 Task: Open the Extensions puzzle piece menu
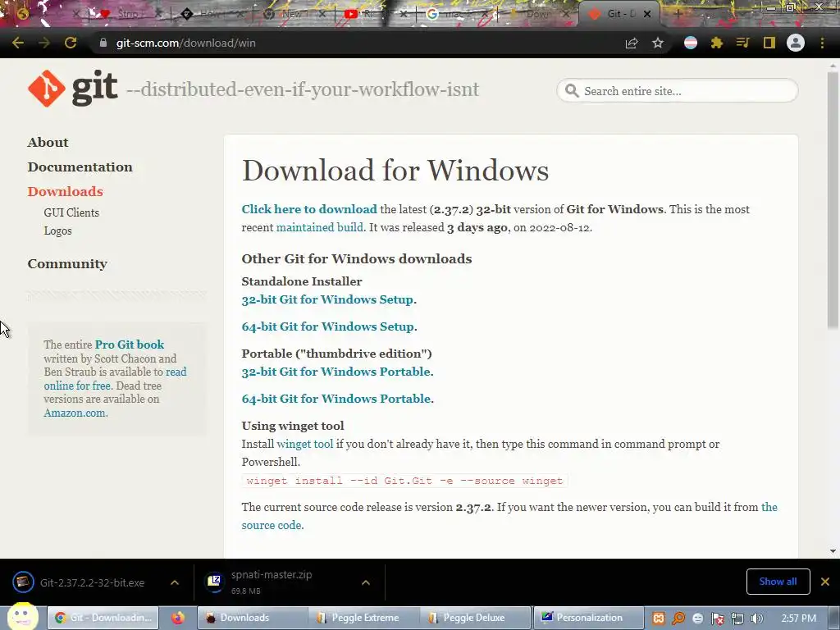pos(717,43)
